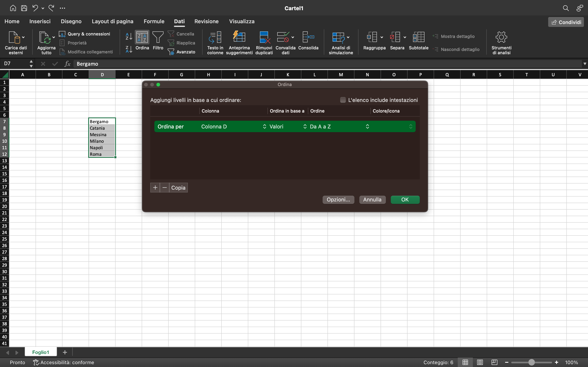588x367 pixels.
Task: Open Strumenti di analisi
Action: click(x=501, y=37)
